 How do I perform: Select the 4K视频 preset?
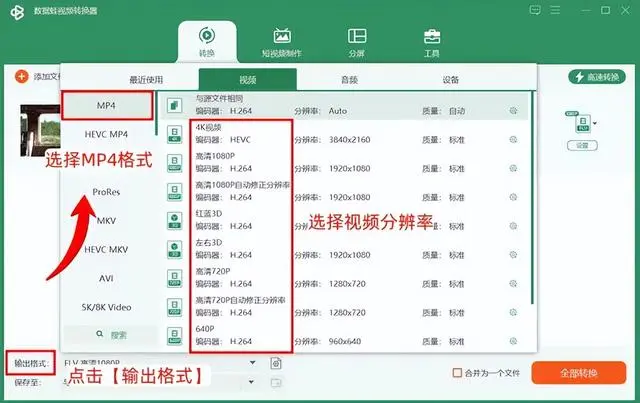pos(344,134)
